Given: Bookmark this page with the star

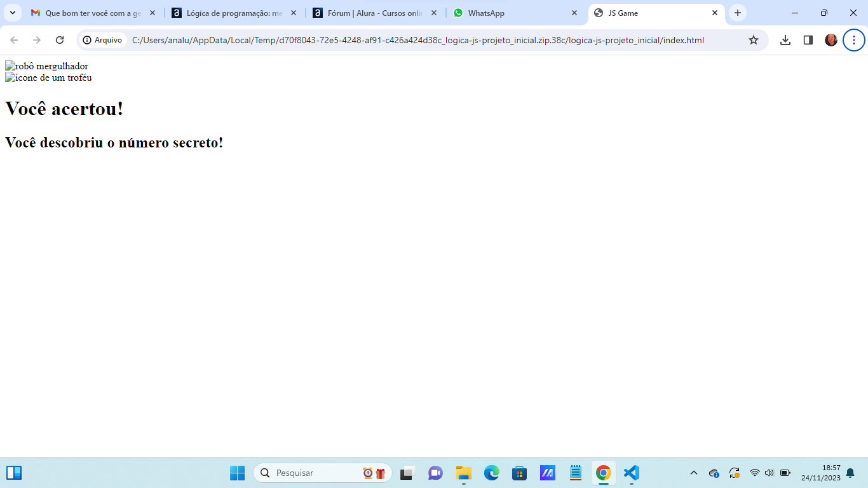Looking at the screenshot, I should pyautogui.click(x=754, y=40).
